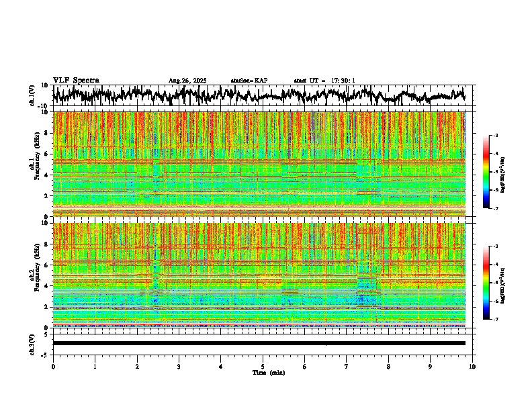Click the time axis tick label "8"
The image size is (532, 411).
388,367
